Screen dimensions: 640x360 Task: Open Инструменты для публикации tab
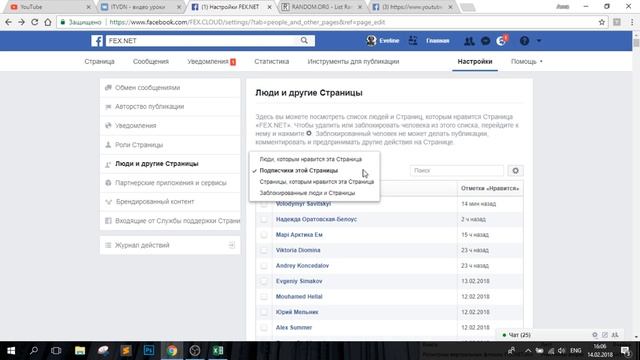point(353,61)
